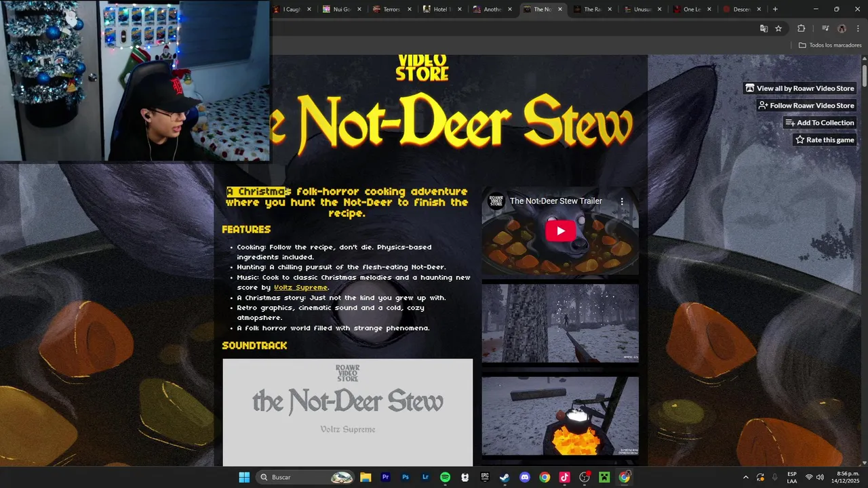
Task: Open Todos los marcadores bookmarks folder
Action: pos(830,45)
